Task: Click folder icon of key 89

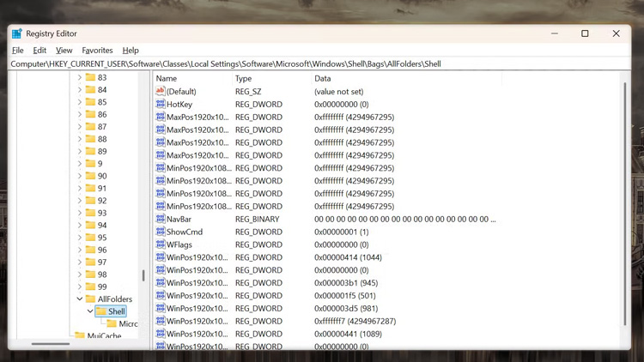Action: 90,151
